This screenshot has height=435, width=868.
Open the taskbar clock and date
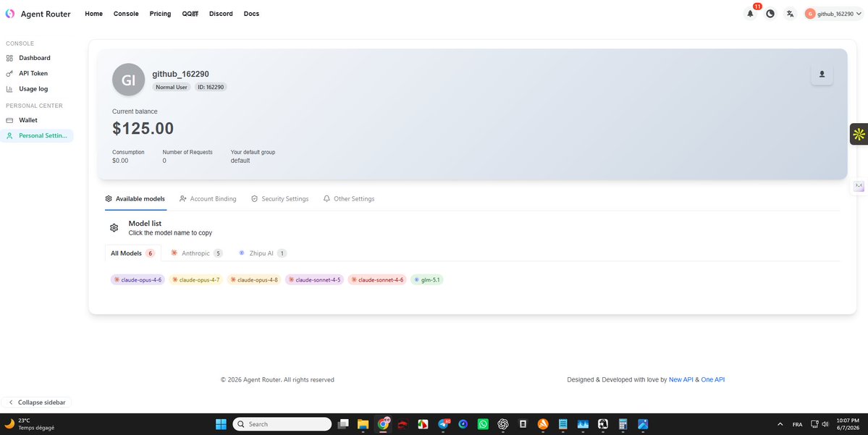click(x=847, y=424)
